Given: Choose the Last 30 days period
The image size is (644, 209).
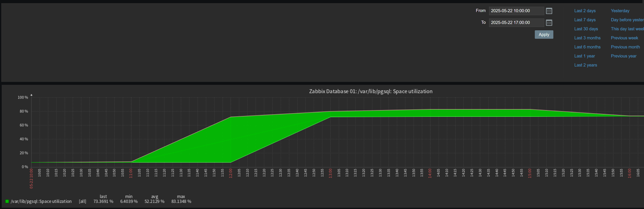Looking at the screenshot, I should 586,29.
